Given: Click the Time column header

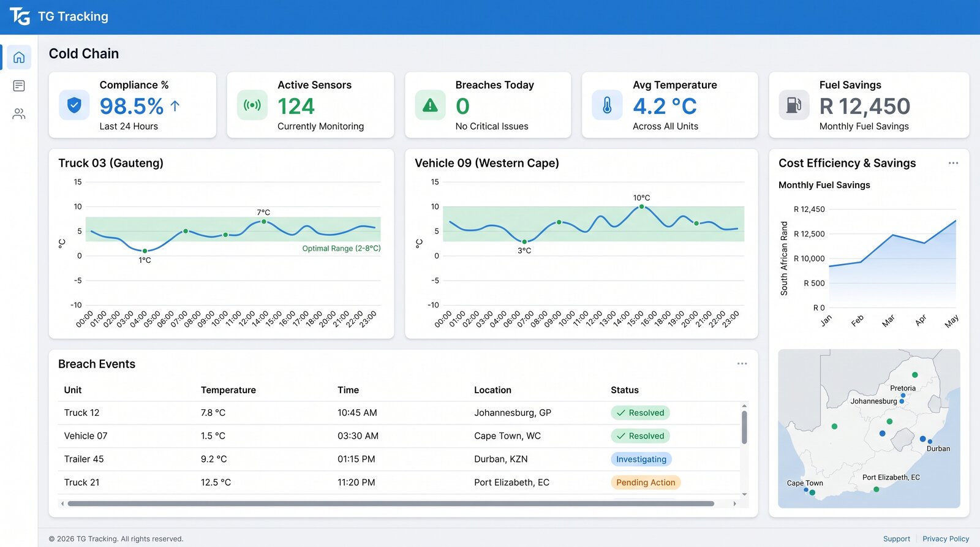Looking at the screenshot, I should pyautogui.click(x=348, y=390).
